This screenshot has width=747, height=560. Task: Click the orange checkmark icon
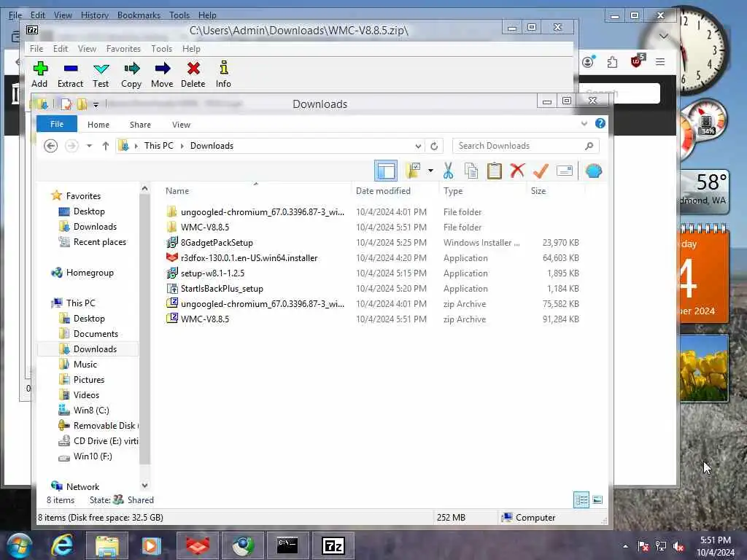point(541,171)
